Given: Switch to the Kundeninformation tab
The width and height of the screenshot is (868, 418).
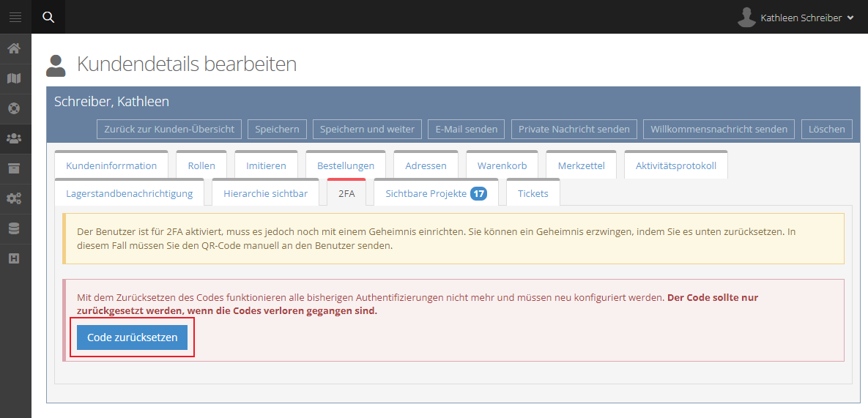Looking at the screenshot, I should [x=111, y=165].
